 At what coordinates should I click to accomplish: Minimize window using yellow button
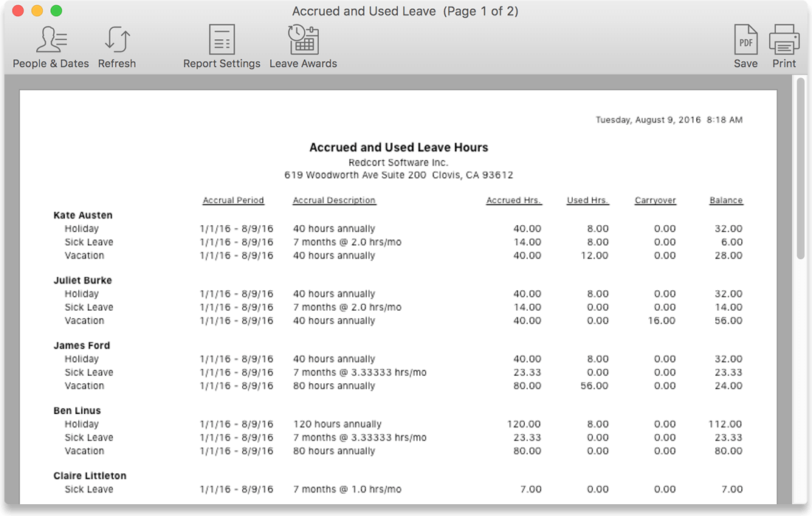(38, 11)
